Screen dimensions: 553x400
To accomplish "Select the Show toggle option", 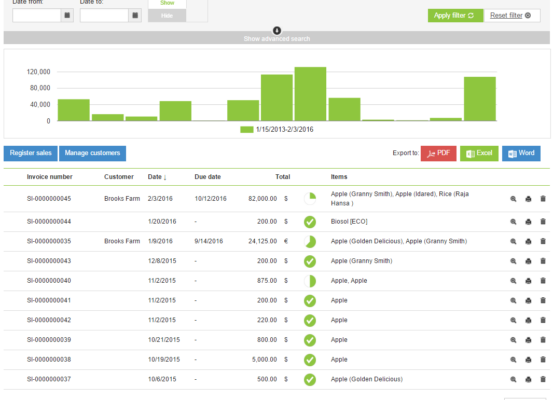I will (167, 4).
